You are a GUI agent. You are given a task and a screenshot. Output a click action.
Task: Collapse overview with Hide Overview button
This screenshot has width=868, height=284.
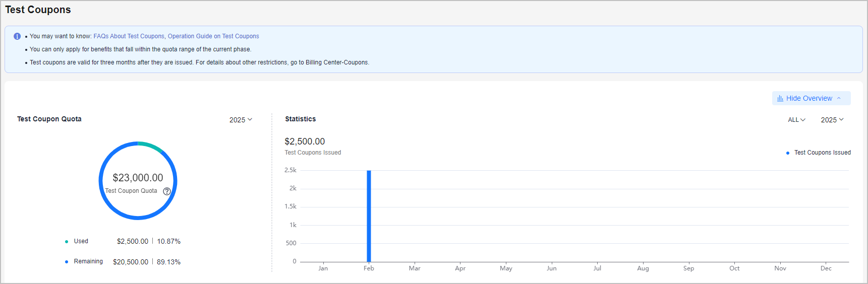(811, 98)
